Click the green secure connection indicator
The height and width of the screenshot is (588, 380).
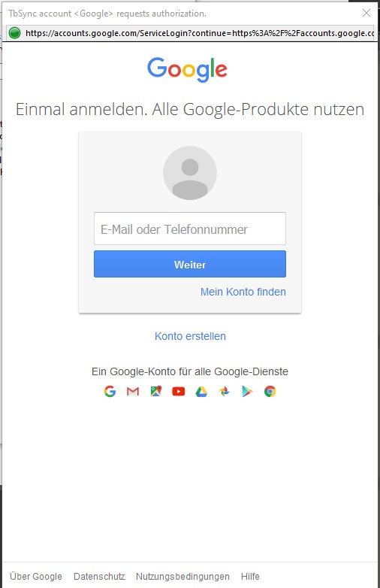(x=14, y=33)
